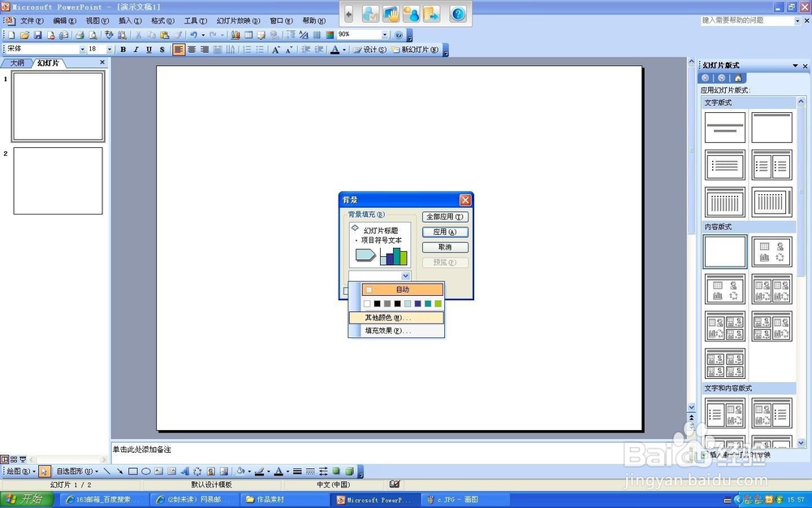Click the Insert WordArt icon

click(185, 471)
